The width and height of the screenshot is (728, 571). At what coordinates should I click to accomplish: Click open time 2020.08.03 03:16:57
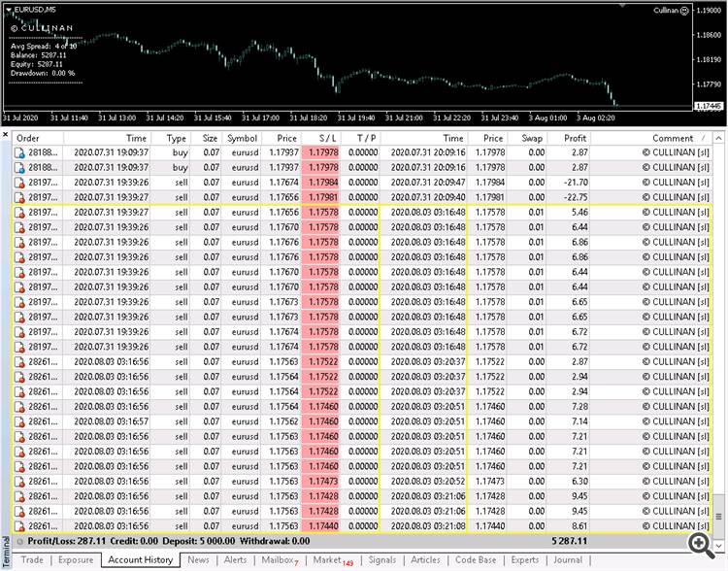[111, 421]
